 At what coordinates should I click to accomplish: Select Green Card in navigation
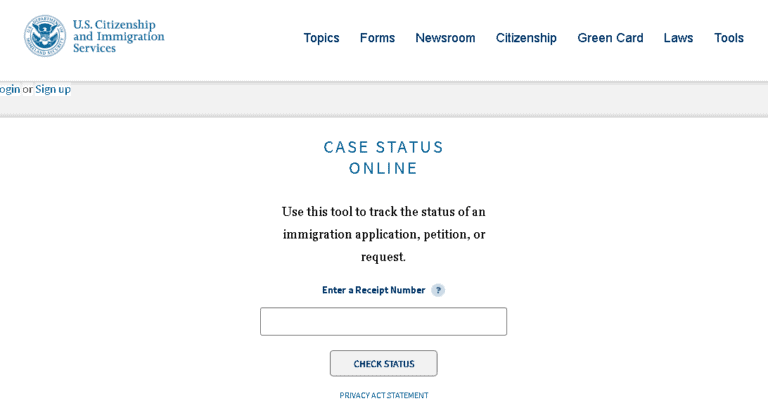coord(610,38)
